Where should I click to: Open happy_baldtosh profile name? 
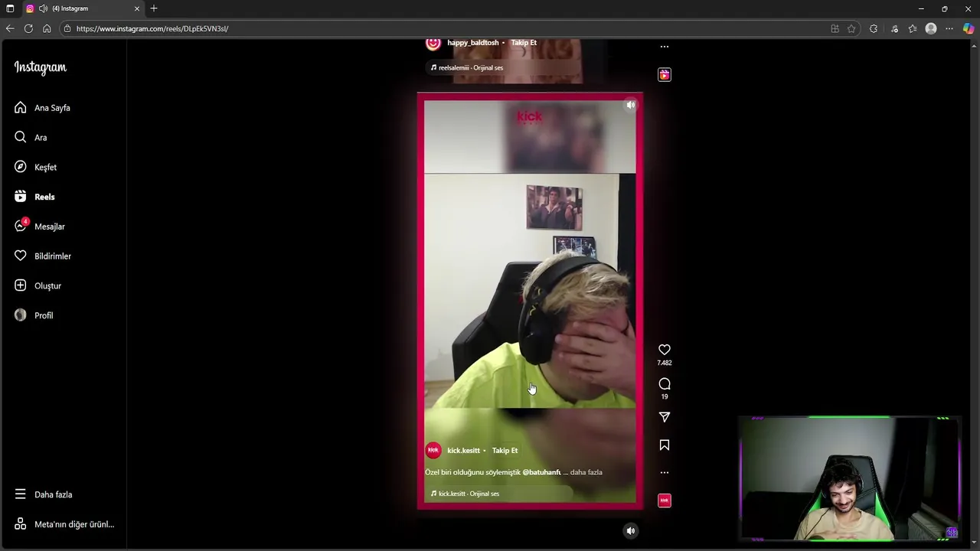point(472,43)
